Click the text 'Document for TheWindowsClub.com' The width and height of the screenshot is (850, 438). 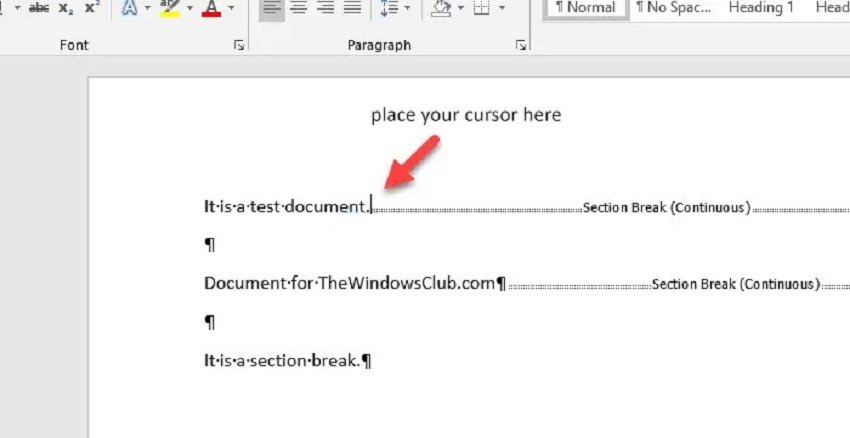coord(350,284)
